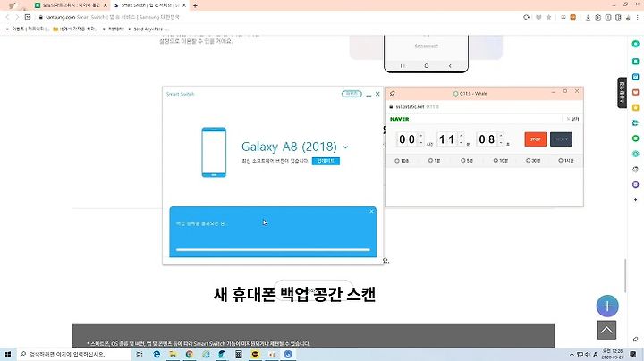
Task: Increase the timer hours value
Action: (421, 136)
